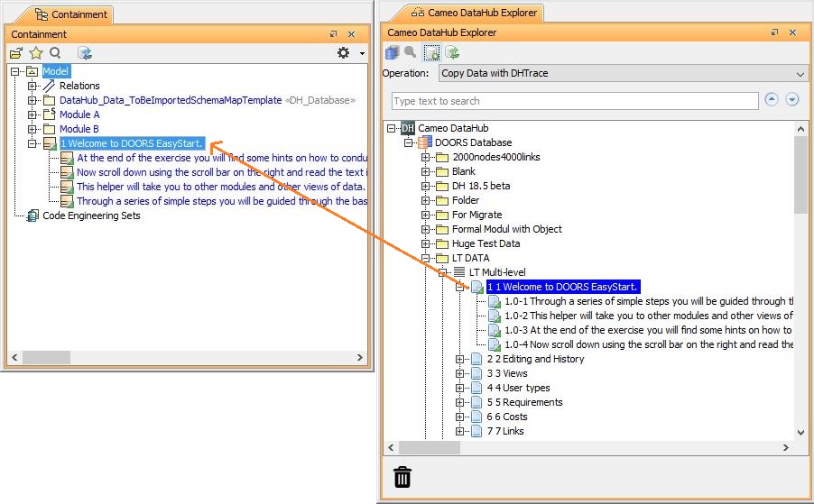814x504 pixels.
Task: Select the Relations tree item
Action: 79,86
